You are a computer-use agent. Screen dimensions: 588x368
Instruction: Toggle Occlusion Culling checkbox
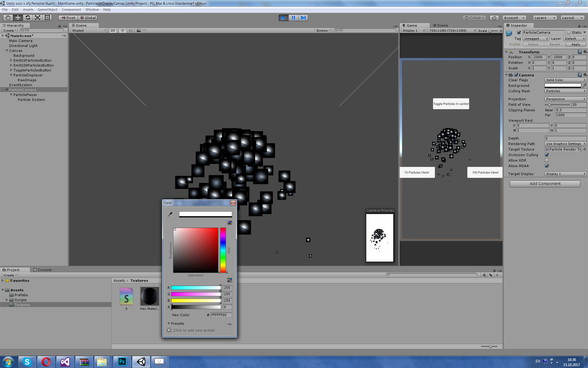(x=547, y=155)
